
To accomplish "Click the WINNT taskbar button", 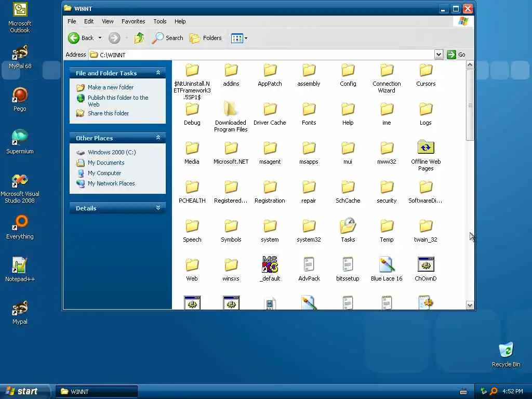I will [x=97, y=392].
